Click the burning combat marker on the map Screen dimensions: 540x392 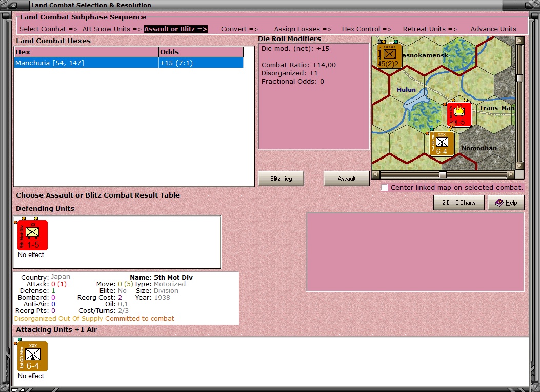click(459, 114)
